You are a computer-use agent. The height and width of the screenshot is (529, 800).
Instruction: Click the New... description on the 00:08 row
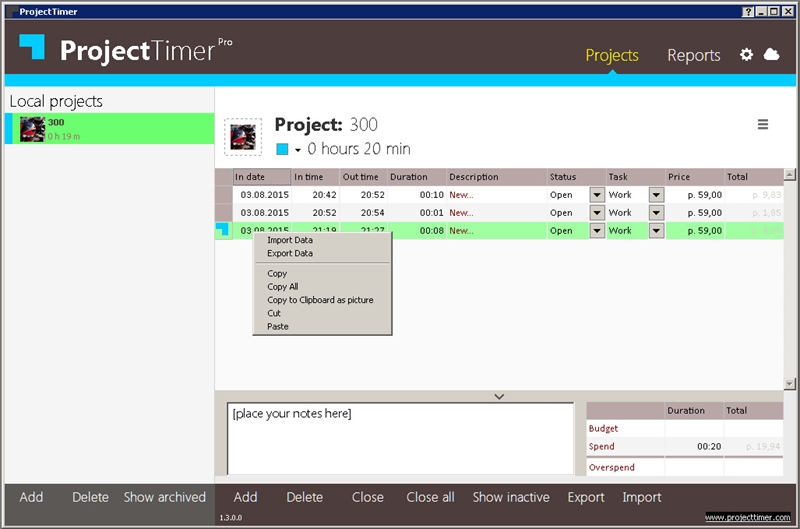pos(461,231)
